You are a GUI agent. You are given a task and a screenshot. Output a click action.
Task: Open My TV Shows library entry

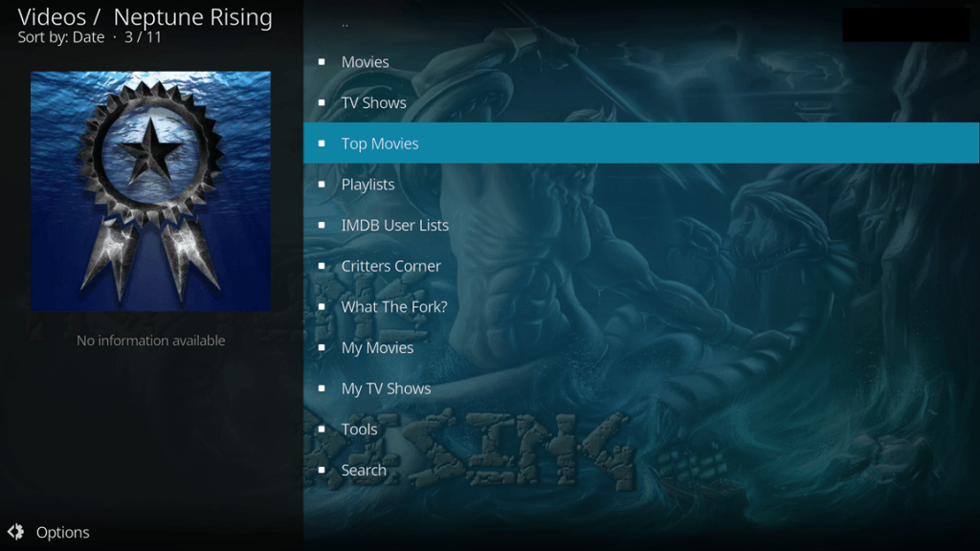641,388
